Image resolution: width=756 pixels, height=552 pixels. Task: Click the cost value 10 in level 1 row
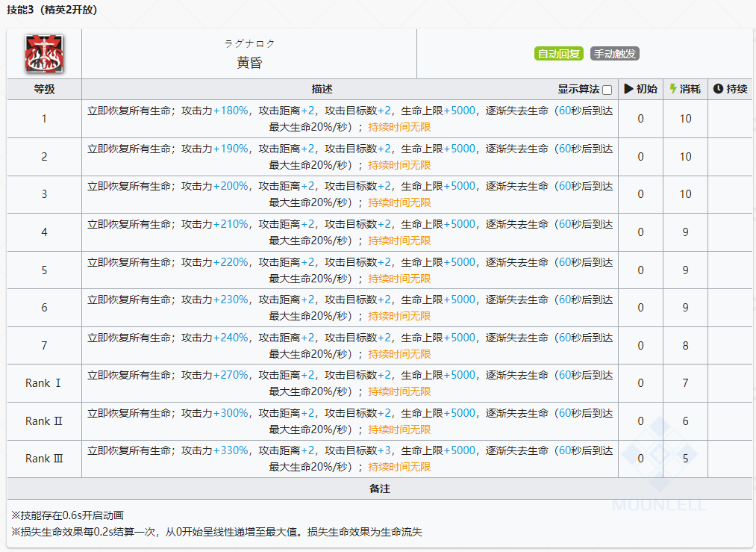tap(685, 119)
